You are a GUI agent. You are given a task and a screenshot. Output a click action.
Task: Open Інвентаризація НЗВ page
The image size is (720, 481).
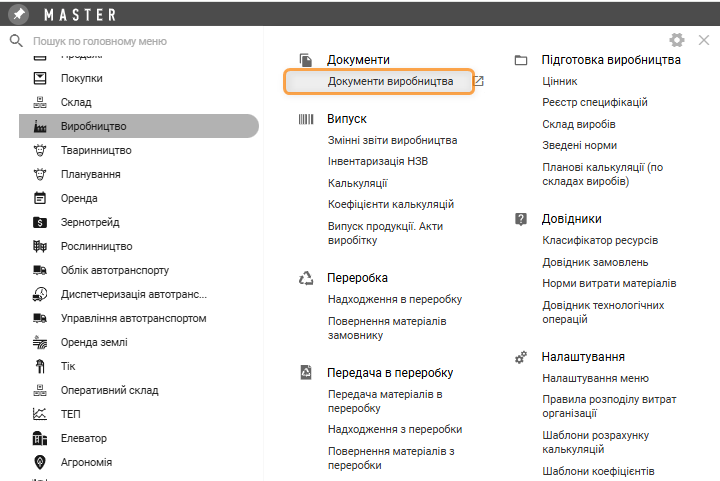[379, 161]
